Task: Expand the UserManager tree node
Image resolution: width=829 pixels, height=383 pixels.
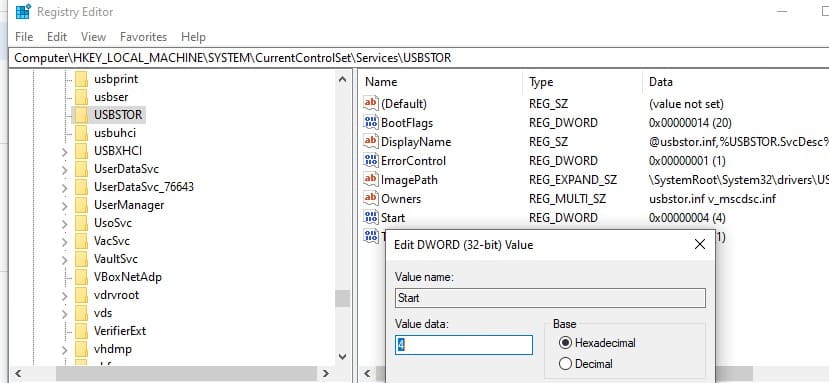Action: [65, 206]
